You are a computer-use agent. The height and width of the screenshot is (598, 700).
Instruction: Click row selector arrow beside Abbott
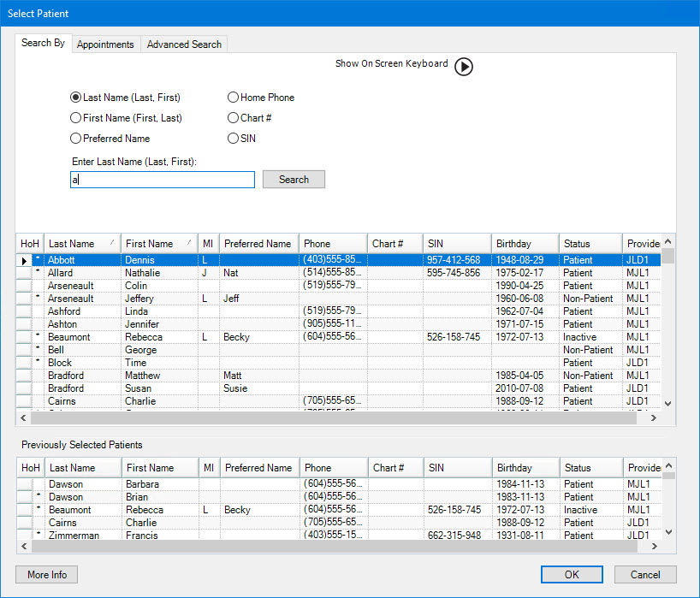[x=24, y=260]
